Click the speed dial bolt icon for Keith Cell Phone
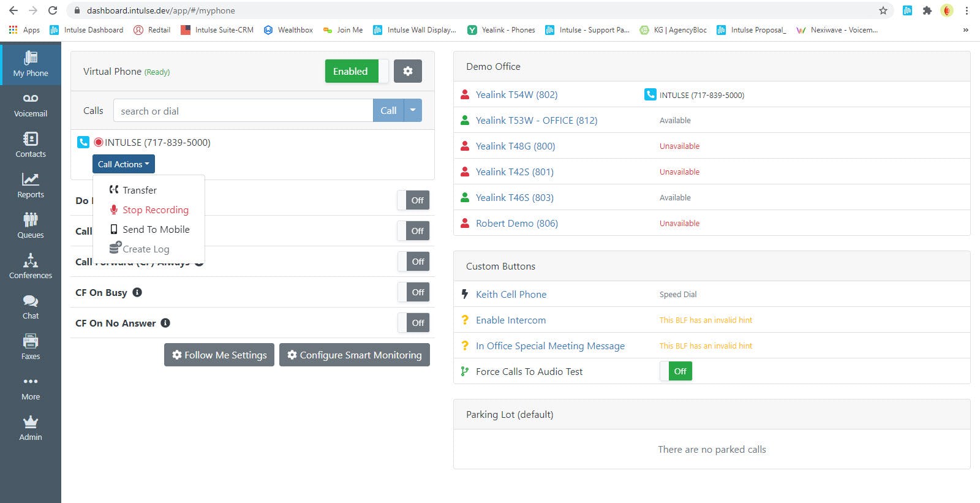This screenshot has width=980, height=503. (x=465, y=294)
